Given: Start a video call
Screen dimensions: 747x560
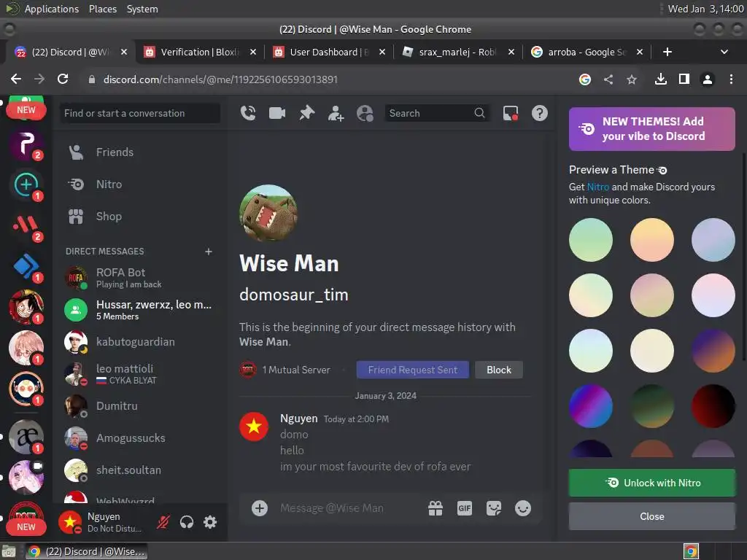Looking at the screenshot, I should pyautogui.click(x=277, y=113).
